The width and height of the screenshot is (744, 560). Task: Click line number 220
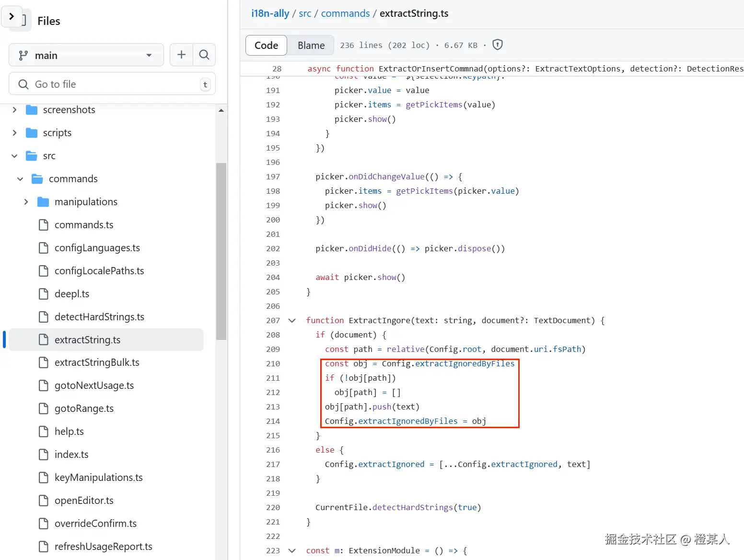pyautogui.click(x=273, y=507)
